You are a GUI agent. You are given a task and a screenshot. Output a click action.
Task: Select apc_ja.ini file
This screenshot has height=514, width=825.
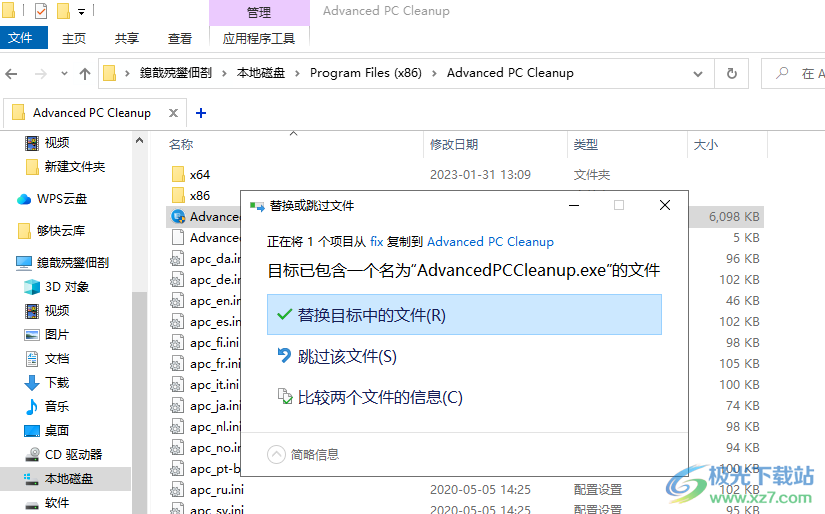click(215, 406)
